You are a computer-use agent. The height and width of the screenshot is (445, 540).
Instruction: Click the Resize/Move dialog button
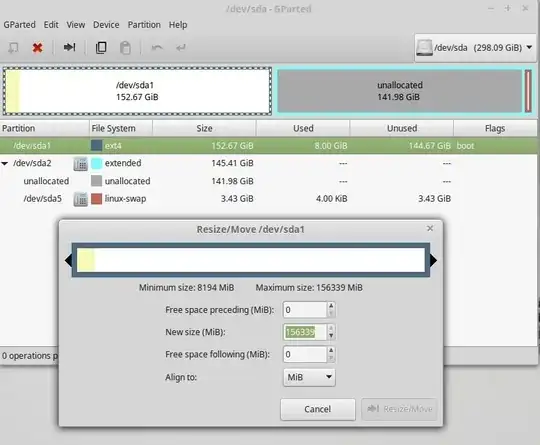399,409
